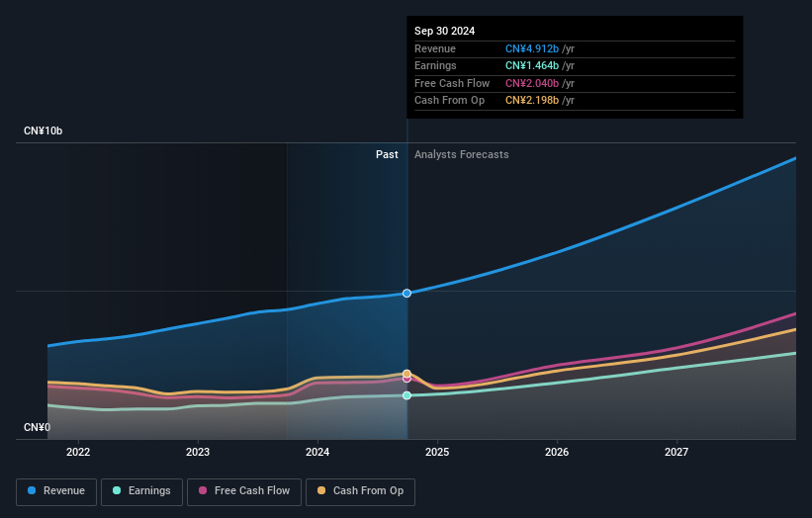This screenshot has width=812, height=518.
Task: Click the 2024 x-axis label
Action: click(x=317, y=452)
